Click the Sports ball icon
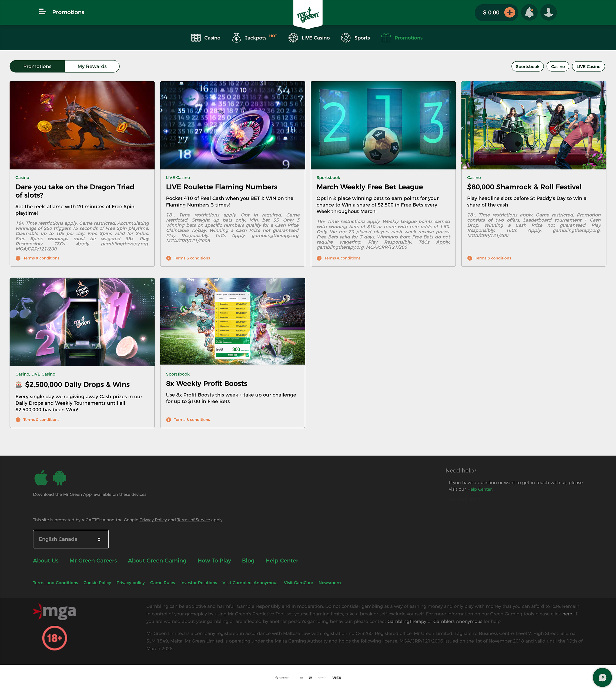 click(346, 38)
